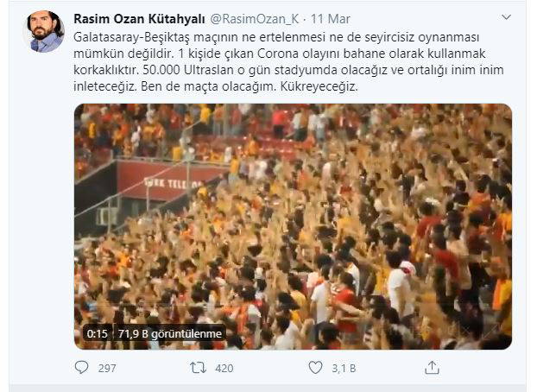The width and height of the screenshot is (537, 392).
Task: Click the 420 retweets count
Action: [x=224, y=369]
